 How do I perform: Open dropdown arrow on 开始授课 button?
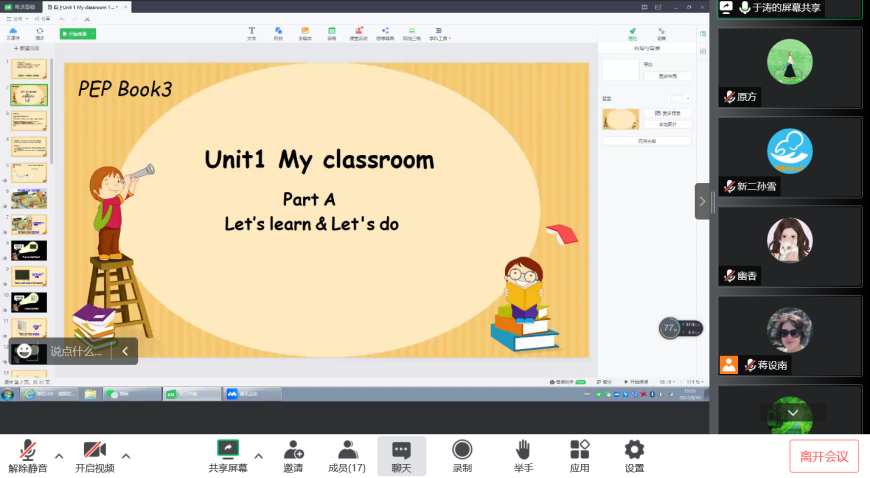93,34
